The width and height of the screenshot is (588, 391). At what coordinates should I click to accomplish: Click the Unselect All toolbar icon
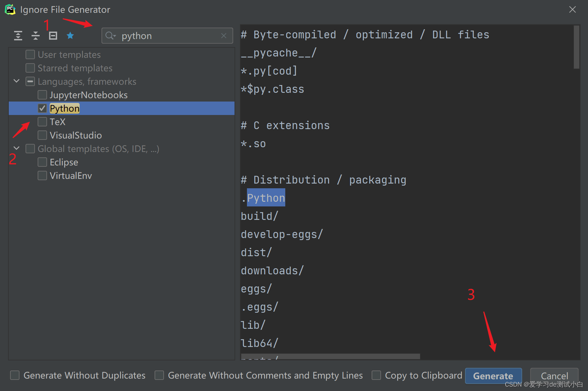coord(53,36)
